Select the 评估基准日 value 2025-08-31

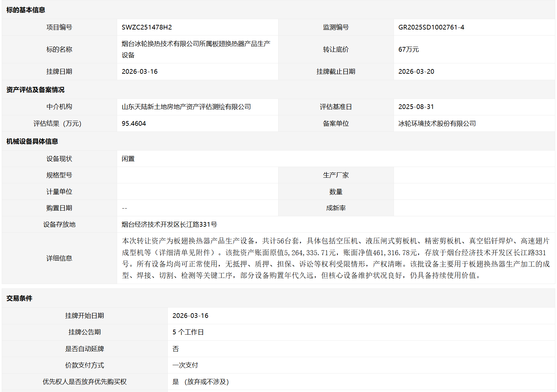(416, 107)
